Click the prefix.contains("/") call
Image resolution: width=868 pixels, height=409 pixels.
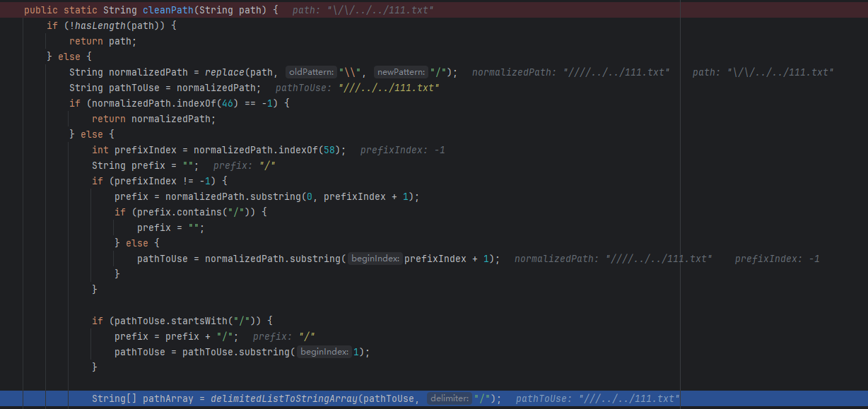199,212
